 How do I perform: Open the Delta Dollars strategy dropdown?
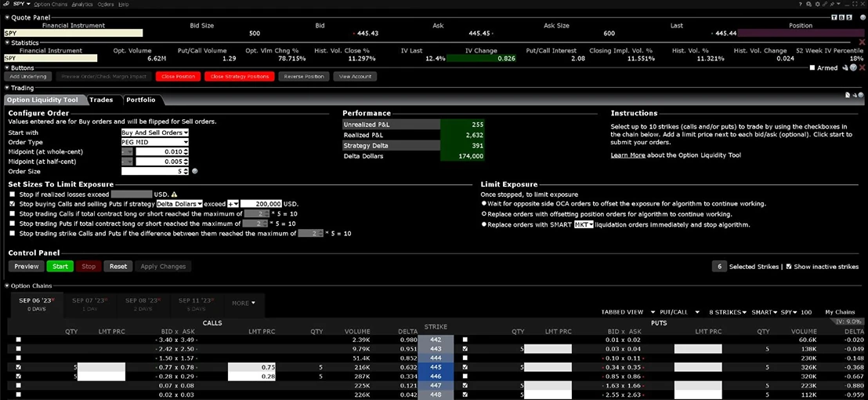(179, 204)
